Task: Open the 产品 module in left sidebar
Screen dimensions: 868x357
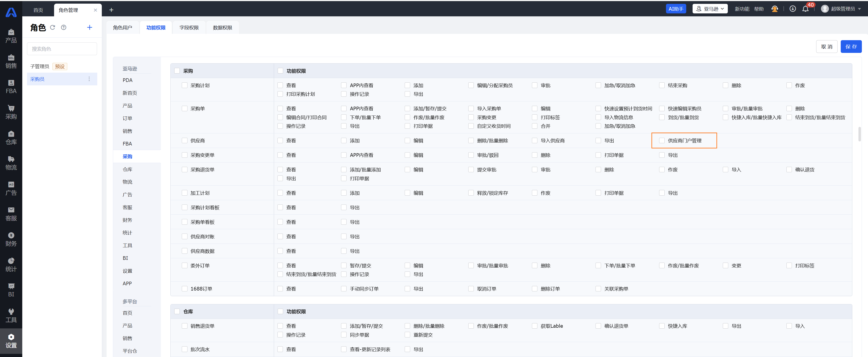Action: pyautogui.click(x=11, y=36)
